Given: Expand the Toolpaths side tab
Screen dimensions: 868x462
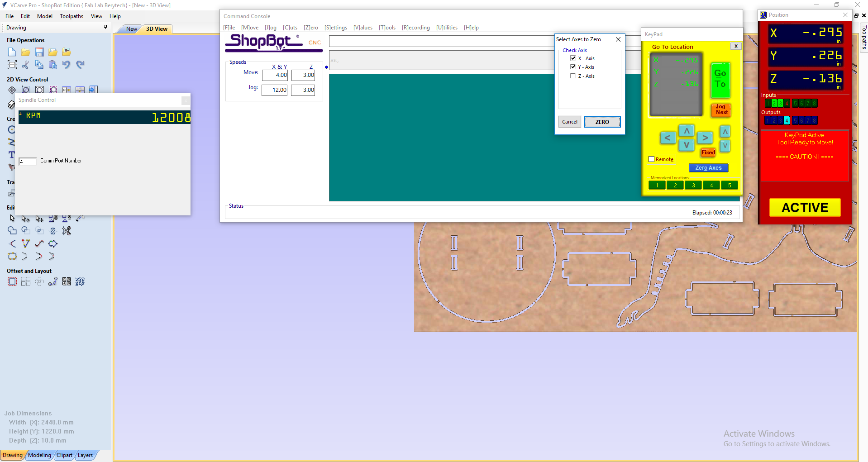Looking at the screenshot, I should point(864,37).
